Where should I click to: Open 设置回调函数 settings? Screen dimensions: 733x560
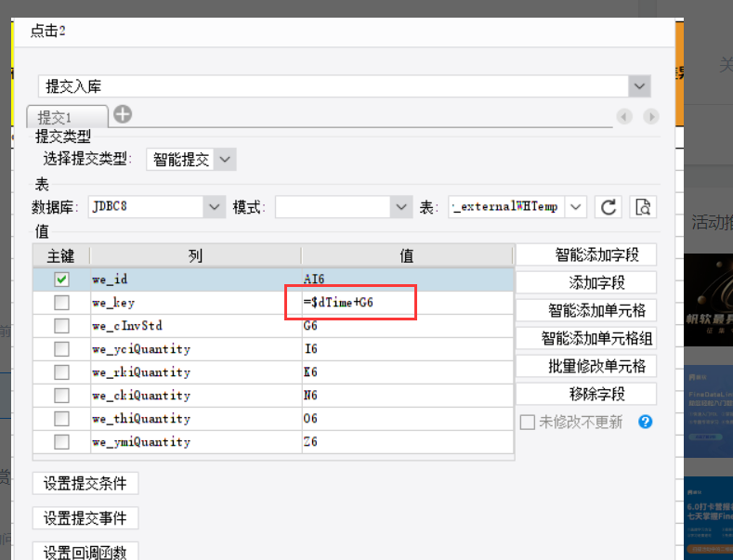pos(85,552)
